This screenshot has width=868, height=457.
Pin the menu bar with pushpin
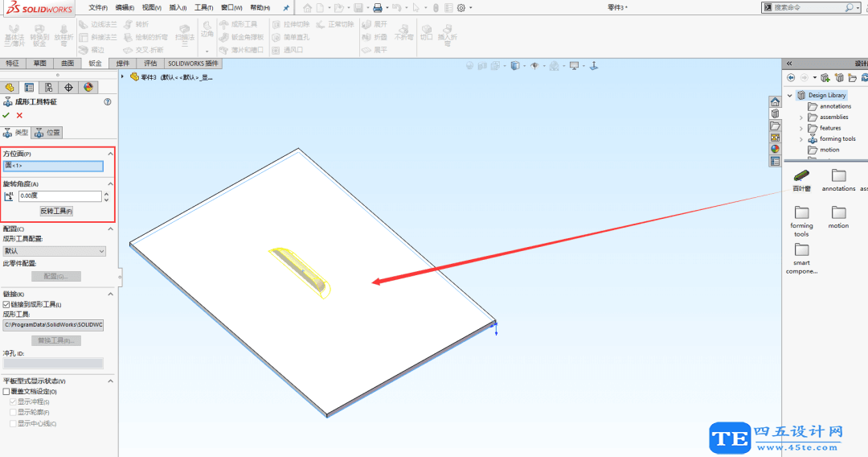click(285, 8)
